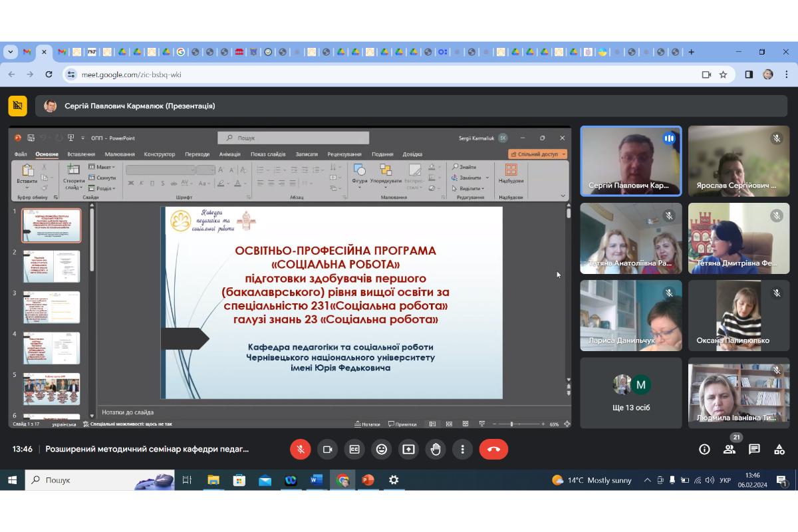Image resolution: width=798 pixels, height=532 pixels.
Task: Unmute microphone in Google Meet
Action: 300,450
